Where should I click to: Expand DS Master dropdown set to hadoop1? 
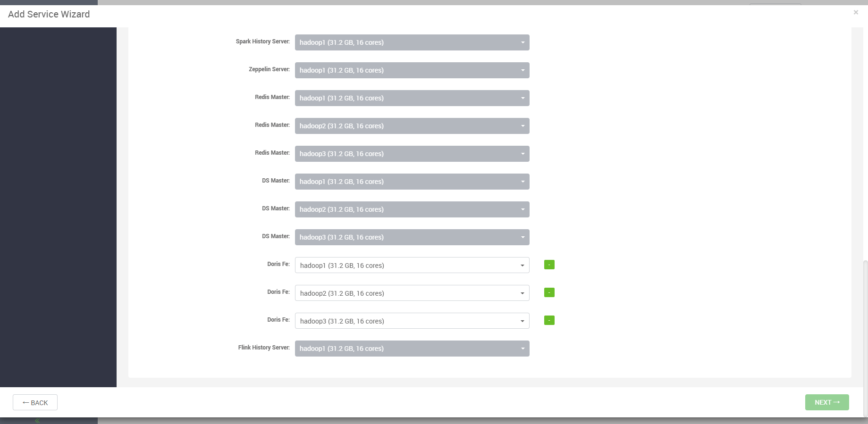point(412,182)
